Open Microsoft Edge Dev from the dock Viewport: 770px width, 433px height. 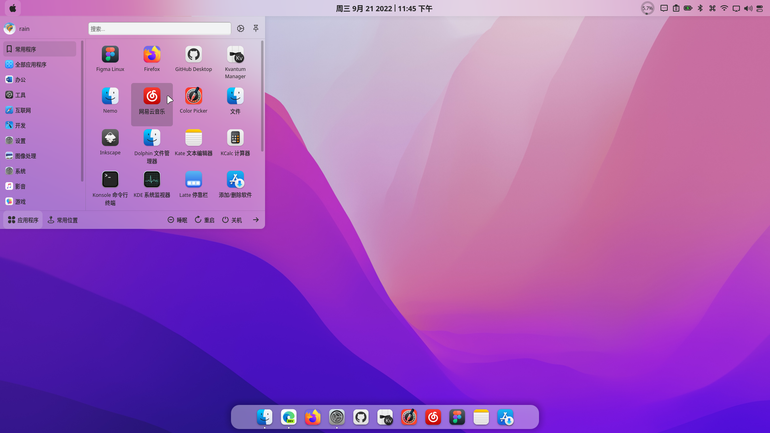tap(289, 417)
